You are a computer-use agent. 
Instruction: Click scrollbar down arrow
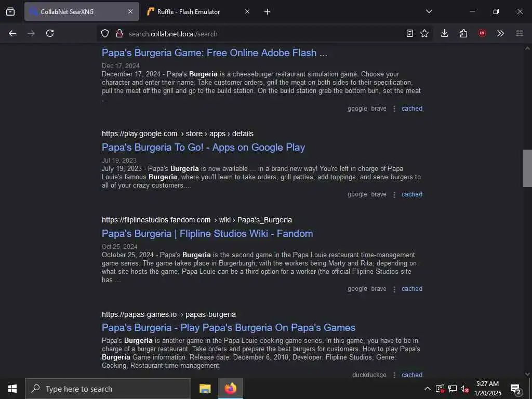(x=527, y=374)
